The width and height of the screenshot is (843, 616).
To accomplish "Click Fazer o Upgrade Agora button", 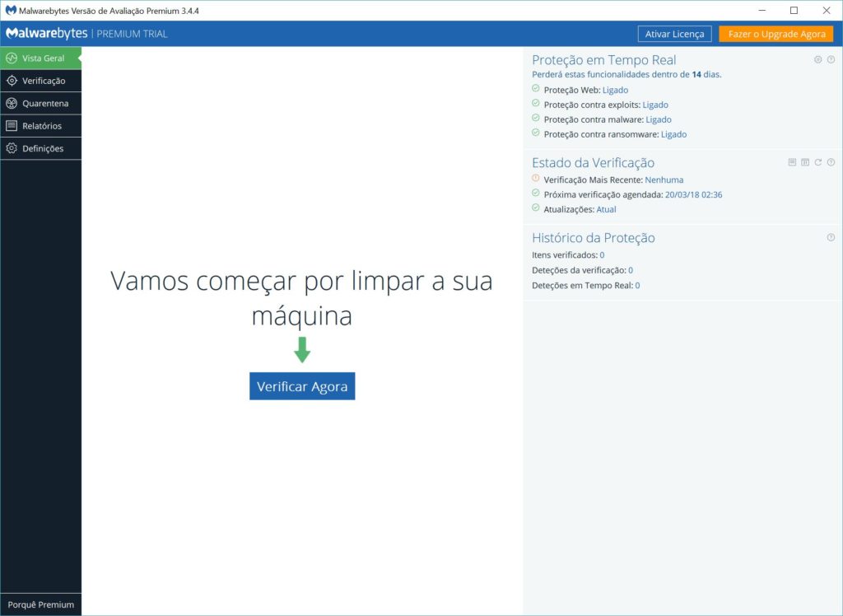I will click(775, 34).
